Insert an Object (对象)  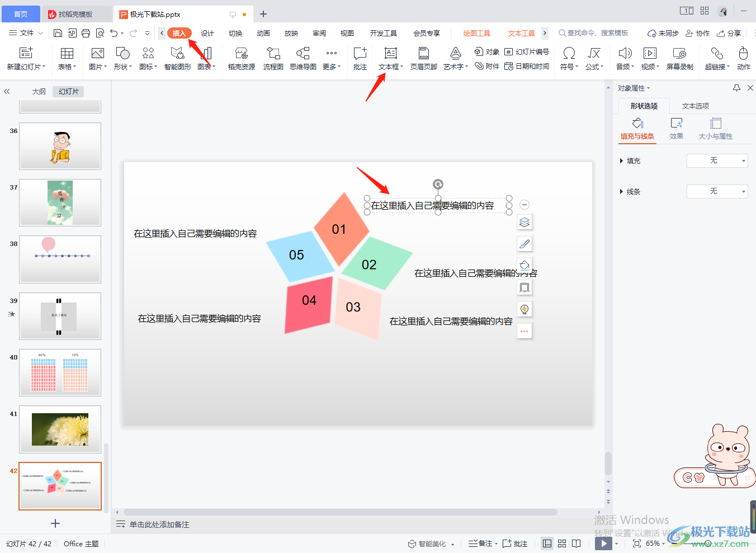486,51
